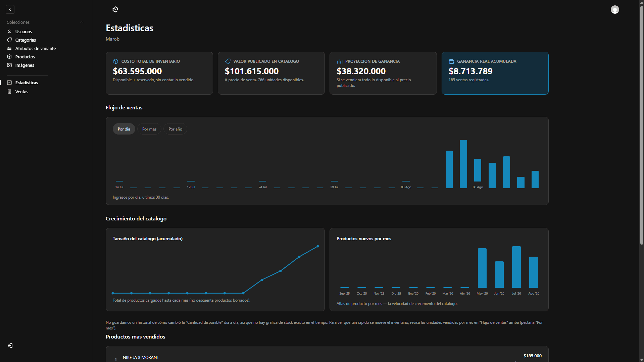Click the Categorías tag icon
This screenshot has width=644, height=362.
coord(9,40)
